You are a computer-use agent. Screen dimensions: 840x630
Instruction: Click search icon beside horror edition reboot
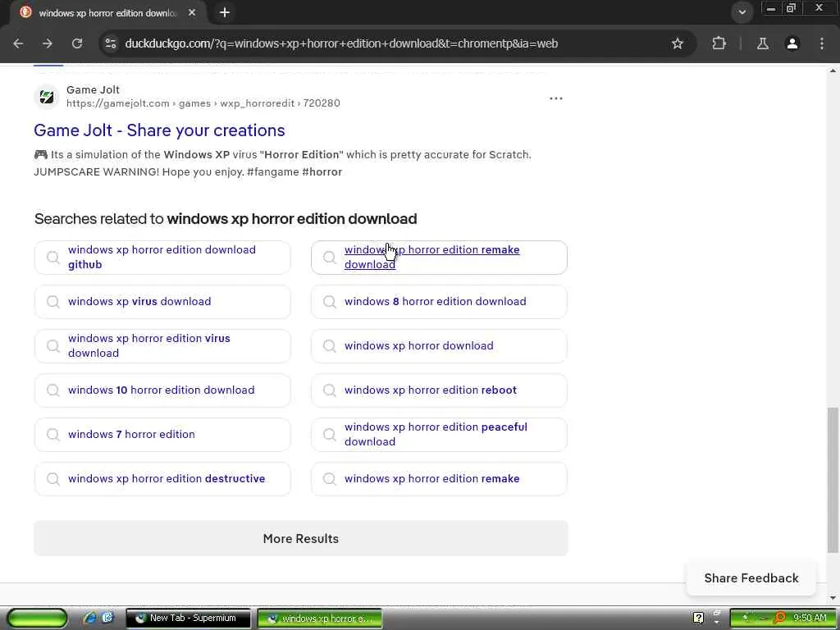click(x=330, y=390)
